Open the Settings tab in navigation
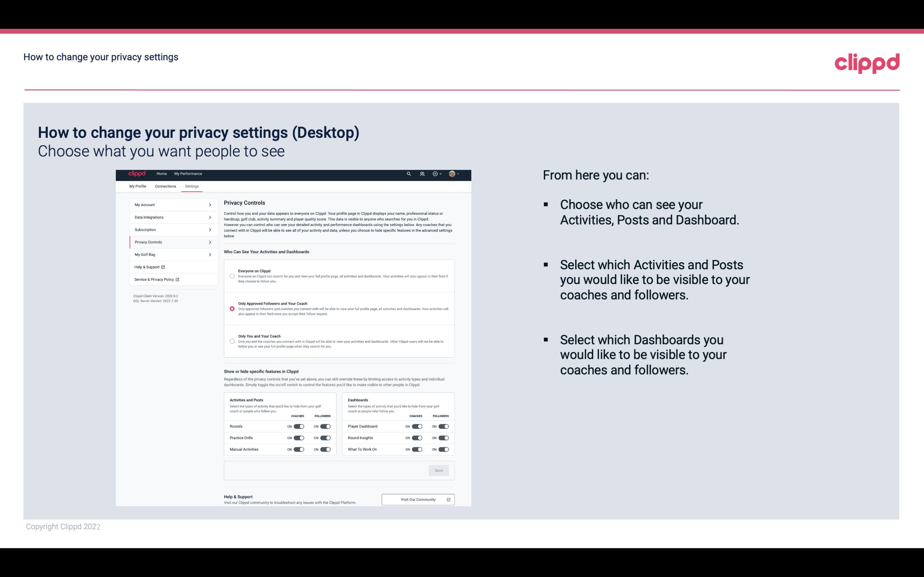 [x=191, y=186]
